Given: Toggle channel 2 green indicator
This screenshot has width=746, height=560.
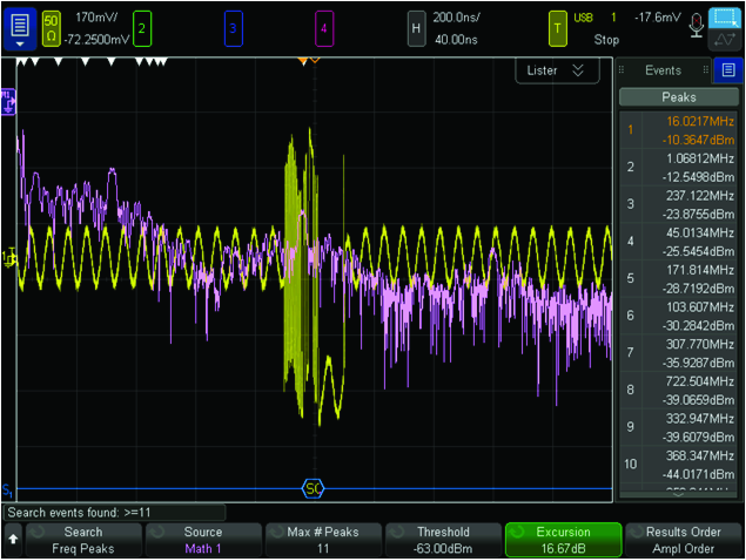Looking at the screenshot, I should click(142, 28).
